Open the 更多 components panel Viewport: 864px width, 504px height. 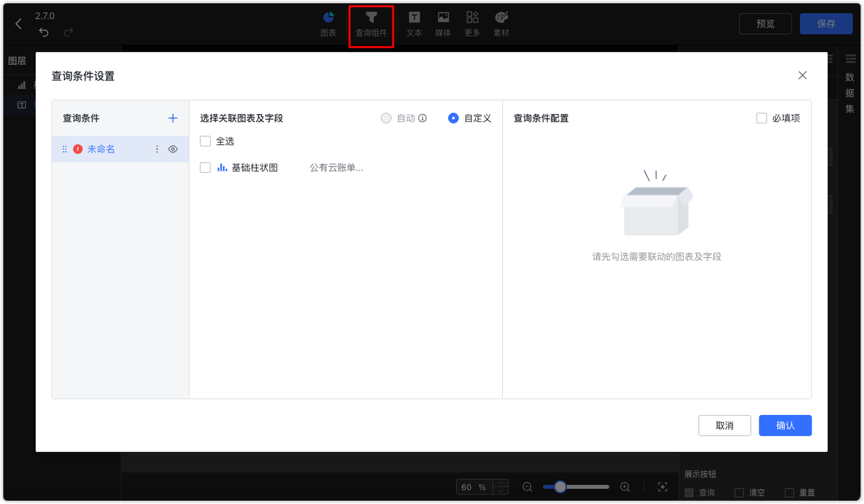click(x=472, y=24)
